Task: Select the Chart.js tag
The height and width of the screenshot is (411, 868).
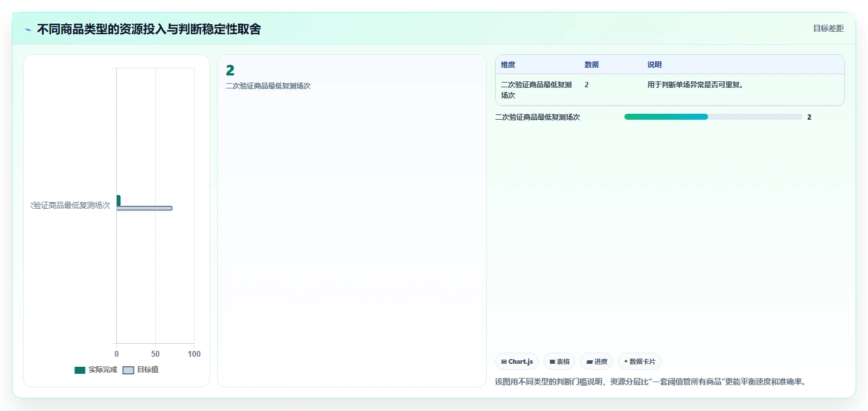Action: 517,361
